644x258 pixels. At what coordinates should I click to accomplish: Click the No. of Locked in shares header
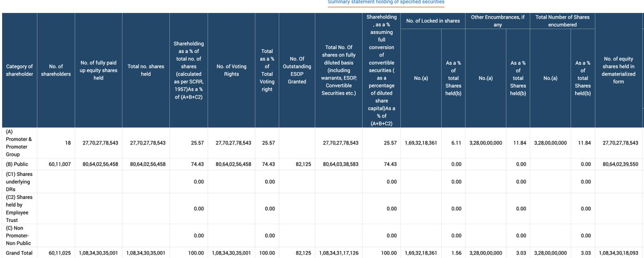[x=434, y=20]
